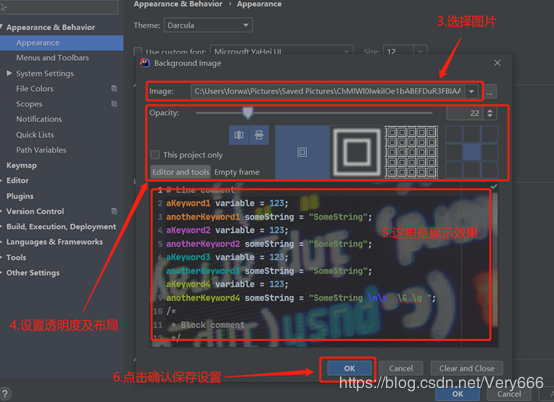Select Editor and tools toggle option
The image size is (554, 402).
click(x=181, y=172)
